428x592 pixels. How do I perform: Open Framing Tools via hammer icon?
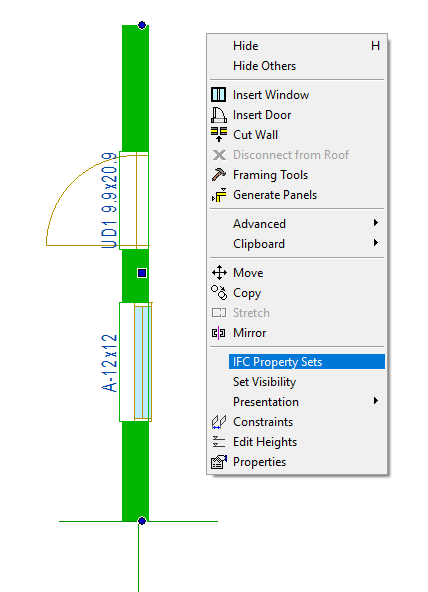pos(219,174)
